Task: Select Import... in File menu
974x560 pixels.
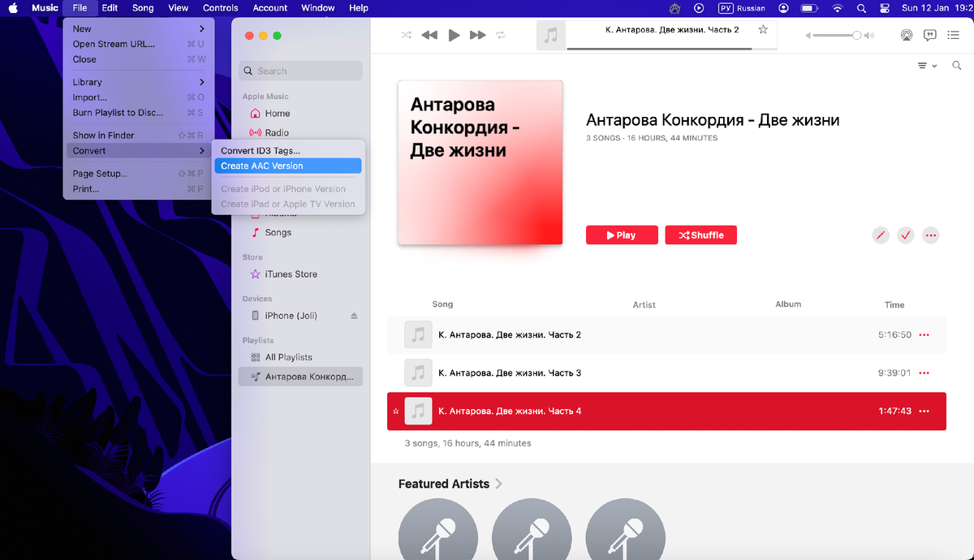Action: pyautogui.click(x=139, y=97)
